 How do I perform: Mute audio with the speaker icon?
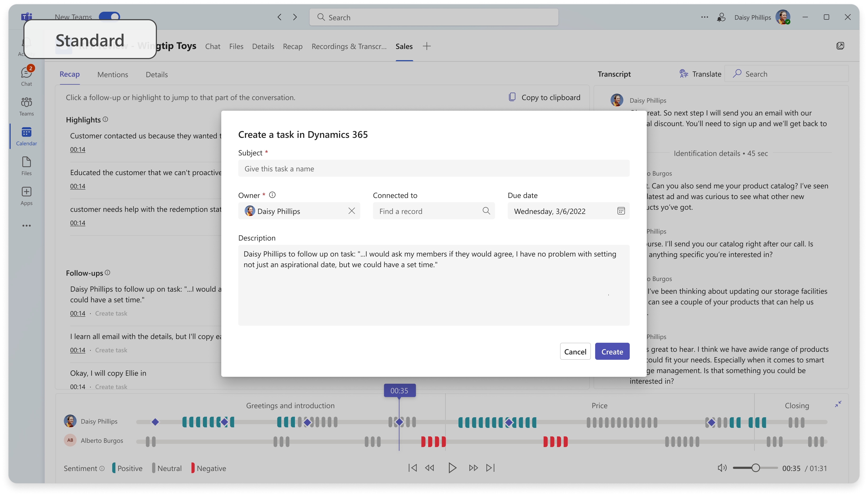tap(722, 468)
